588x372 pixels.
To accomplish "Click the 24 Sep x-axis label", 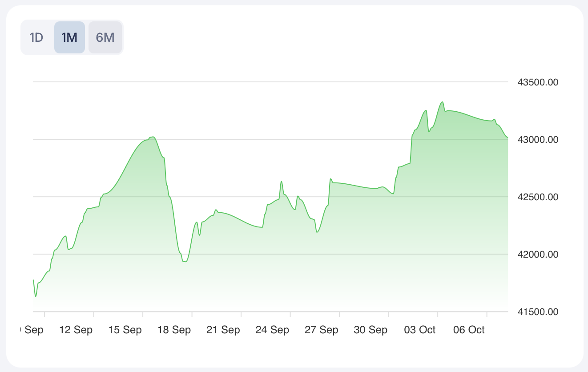I will (272, 330).
